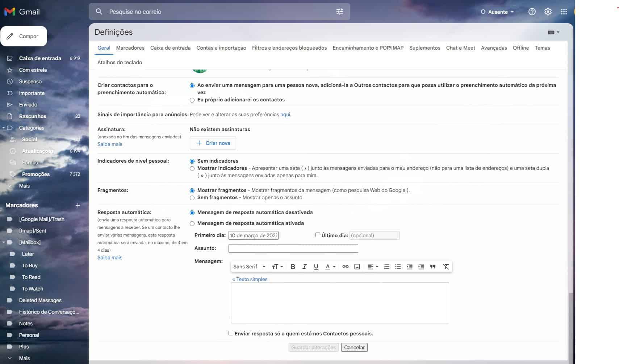This screenshot has height=364, width=619.
Task: Click the Criar nova signature button
Action: 213,143
